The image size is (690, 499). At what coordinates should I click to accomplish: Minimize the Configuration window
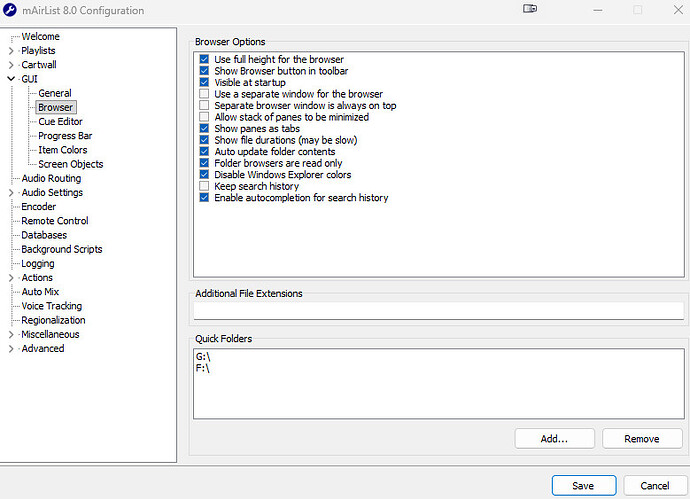[598, 10]
